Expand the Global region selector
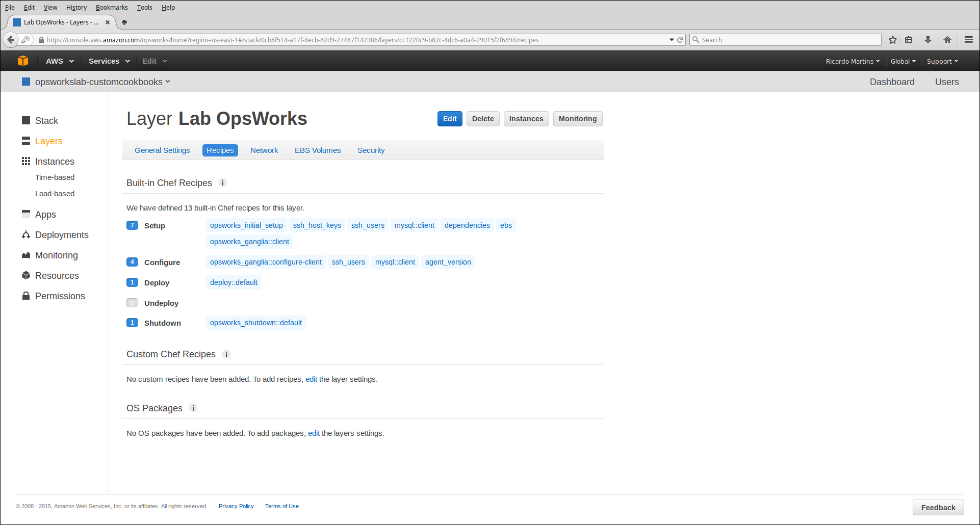 [902, 61]
